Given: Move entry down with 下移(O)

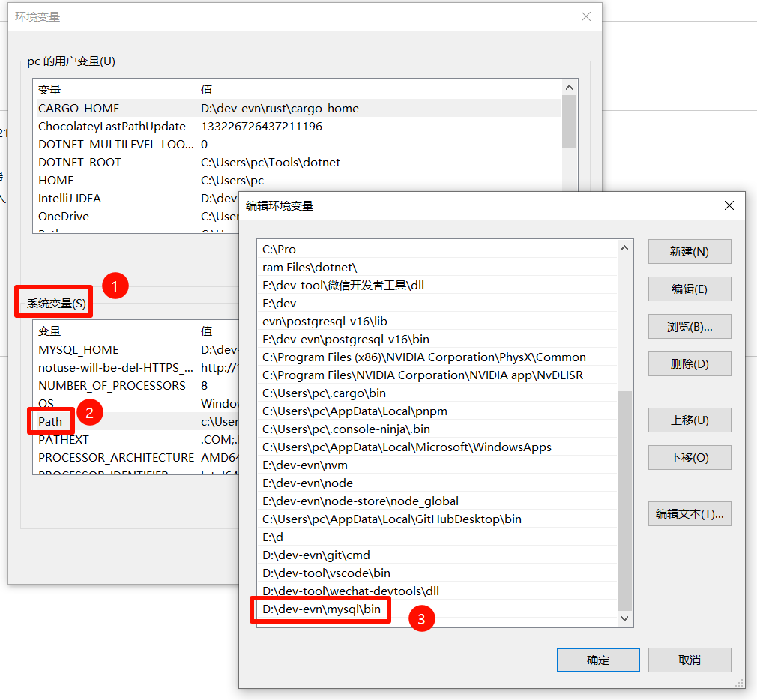Looking at the screenshot, I should coord(689,458).
